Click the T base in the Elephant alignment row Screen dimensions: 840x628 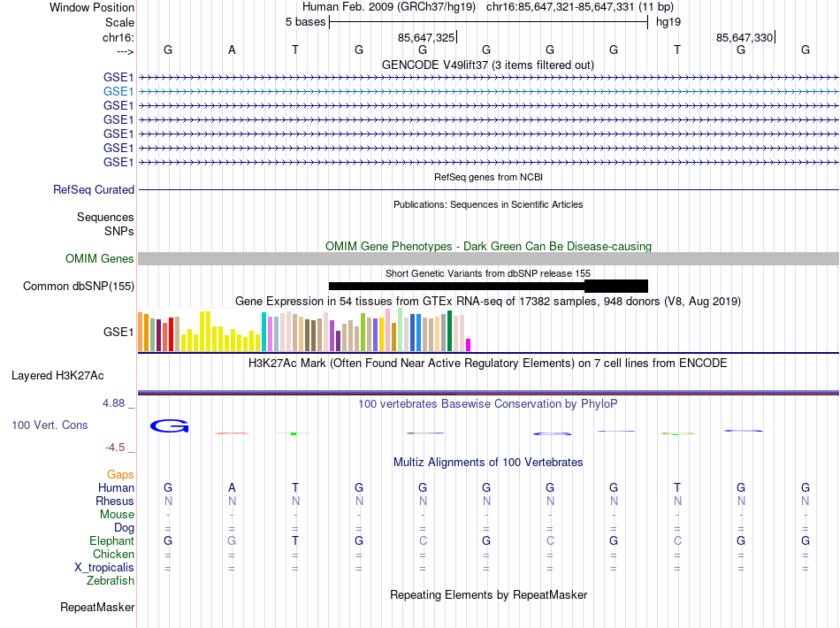point(295,540)
